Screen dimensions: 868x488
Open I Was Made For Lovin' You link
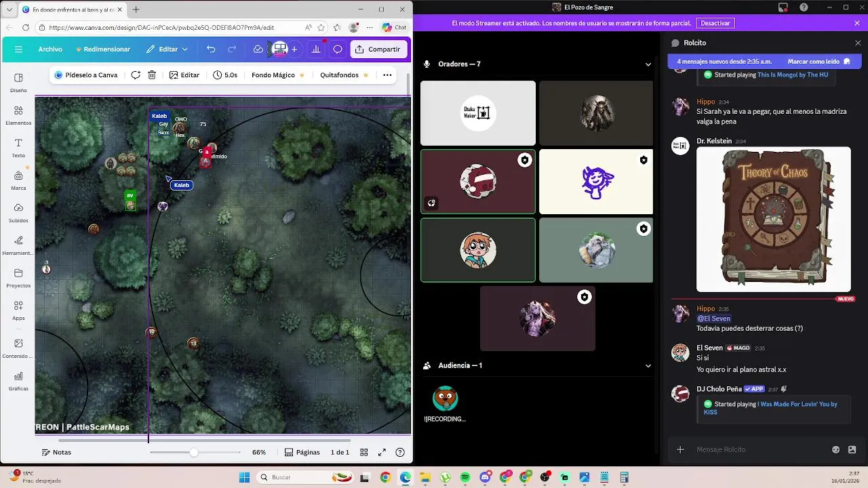(x=770, y=408)
